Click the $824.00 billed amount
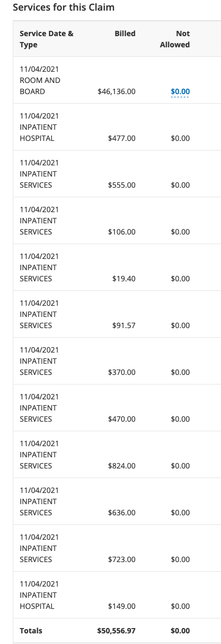 pos(121,466)
